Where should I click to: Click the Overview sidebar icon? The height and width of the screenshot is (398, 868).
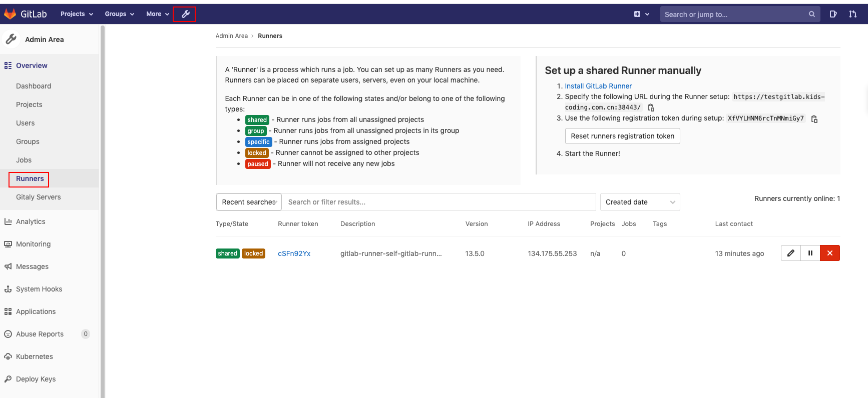tap(8, 65)
